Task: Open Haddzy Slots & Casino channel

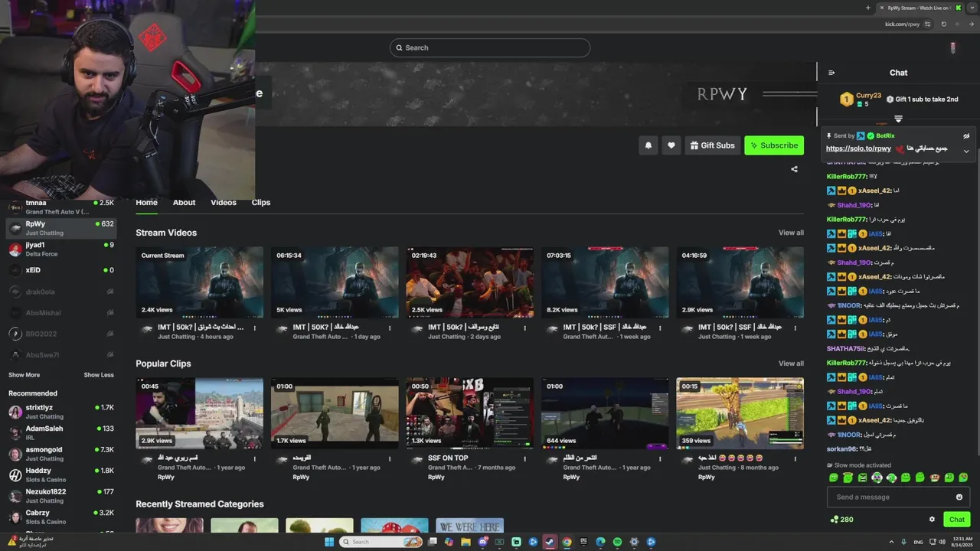Action: 61,475
